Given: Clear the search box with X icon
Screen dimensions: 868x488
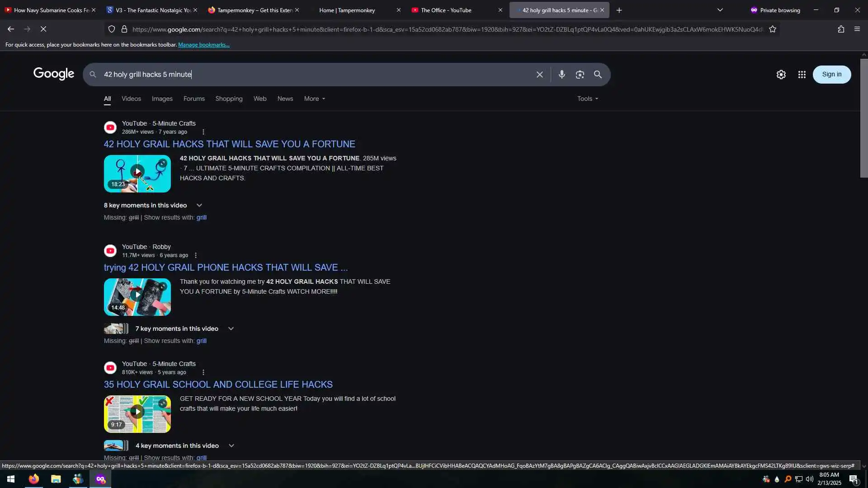Looking at the screenshot, I should point(539,75).
